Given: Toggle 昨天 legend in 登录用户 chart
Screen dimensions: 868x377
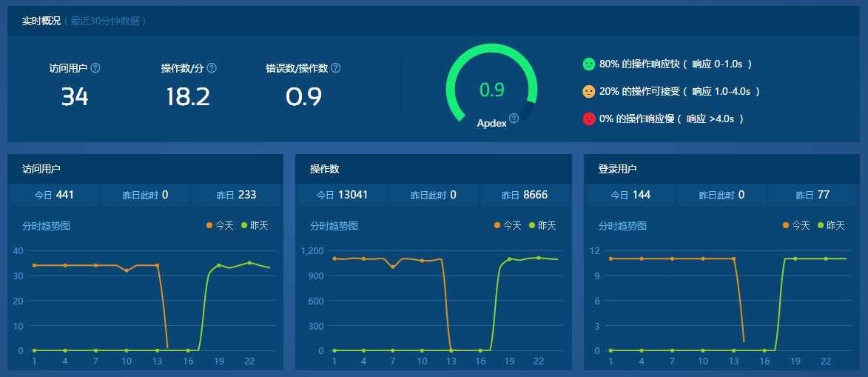Looking at the screenshot, I should tap(832, 226).
